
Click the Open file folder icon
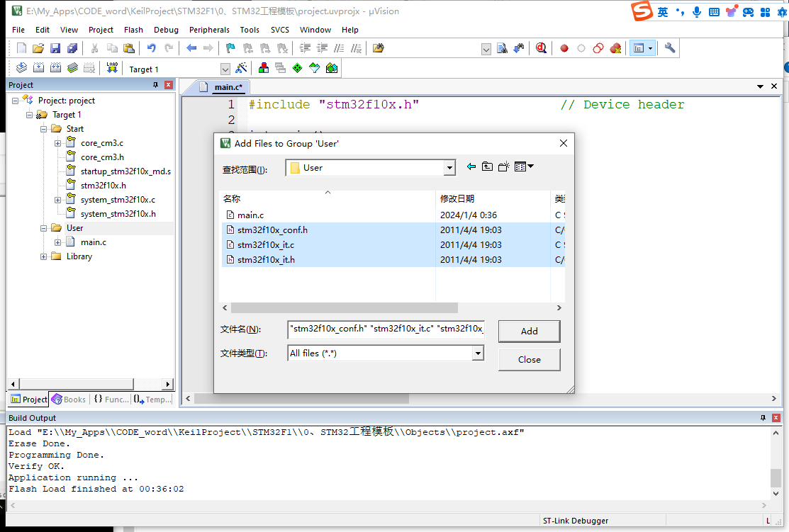coord(38,48)
